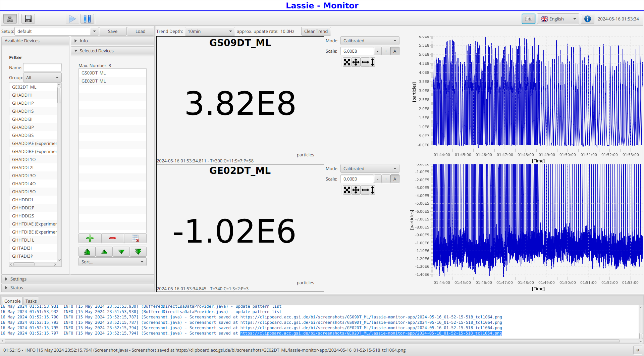Switch to the Tasks tab
Image resolution: width=644 pixels, height=356 pixels.
31,301
